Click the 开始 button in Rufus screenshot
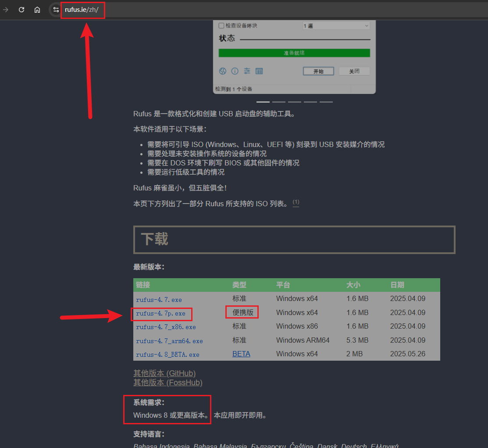Viewport: 488px width, 448px height. tap(318, 72)
